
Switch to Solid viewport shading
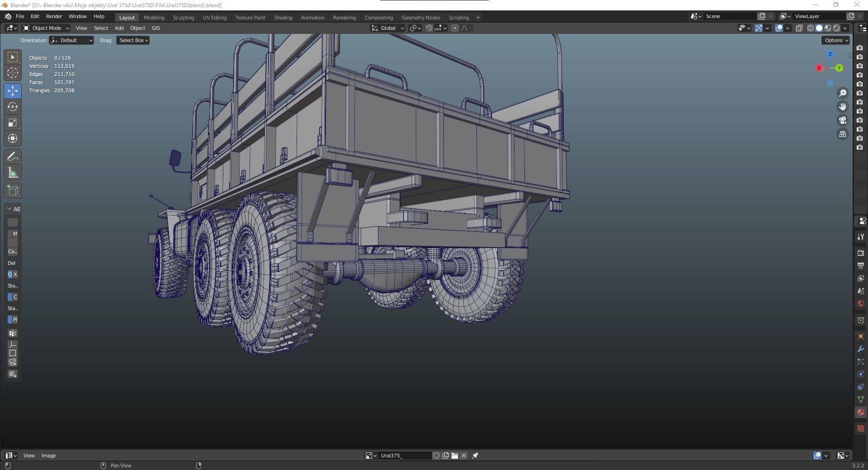click(819, 28)
